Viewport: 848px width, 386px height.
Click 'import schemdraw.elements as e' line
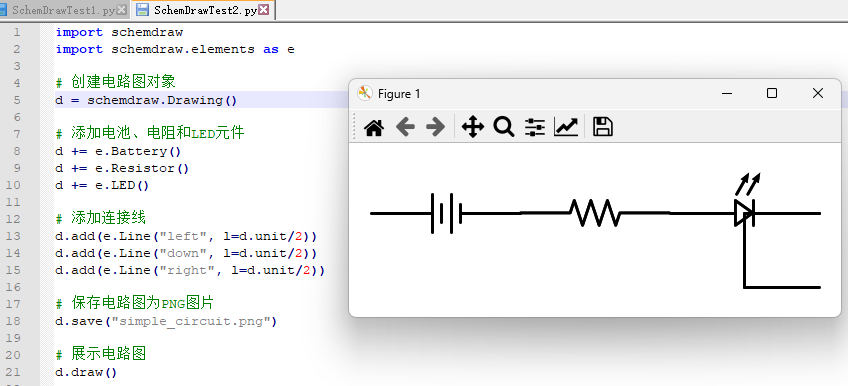[175, 49]
